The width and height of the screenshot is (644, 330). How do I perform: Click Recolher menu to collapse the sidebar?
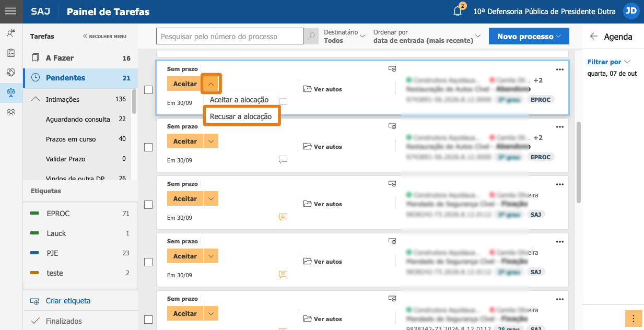(x=104, y=37)
